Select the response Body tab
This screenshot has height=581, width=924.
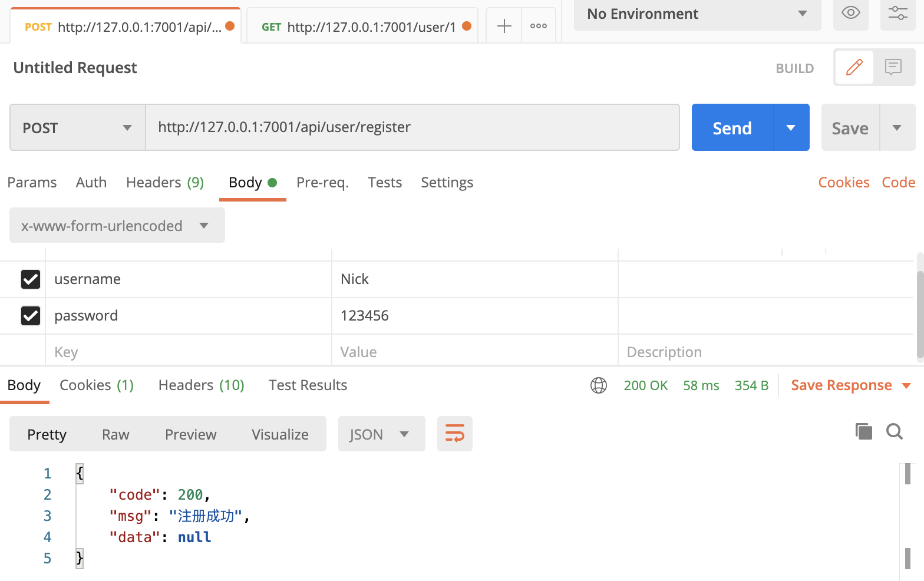24,385
